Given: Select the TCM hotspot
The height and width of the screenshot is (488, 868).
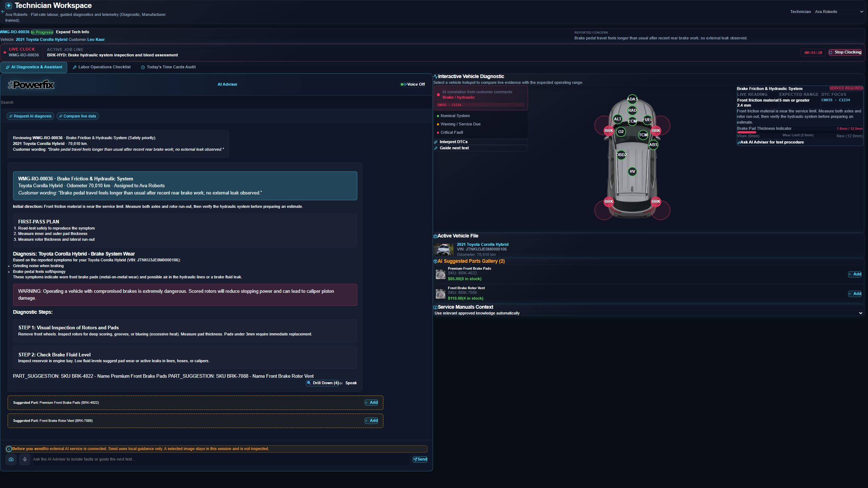Looking at the screenshot, I should coord(643,135).
